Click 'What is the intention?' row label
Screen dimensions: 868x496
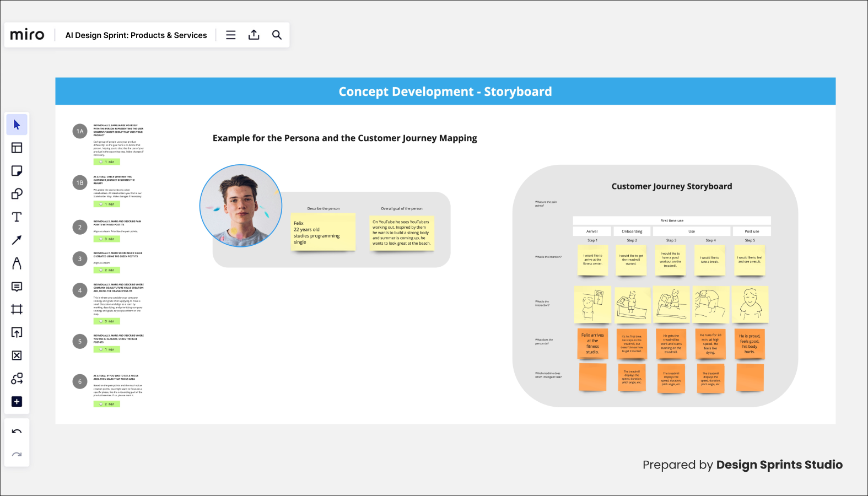click(x=548, y=257)
